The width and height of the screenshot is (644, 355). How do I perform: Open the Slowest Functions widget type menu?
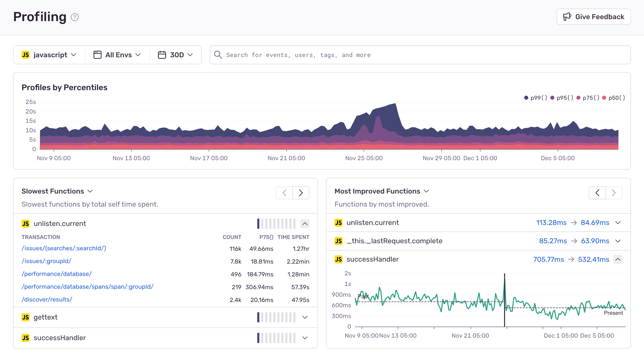[57, 191]
